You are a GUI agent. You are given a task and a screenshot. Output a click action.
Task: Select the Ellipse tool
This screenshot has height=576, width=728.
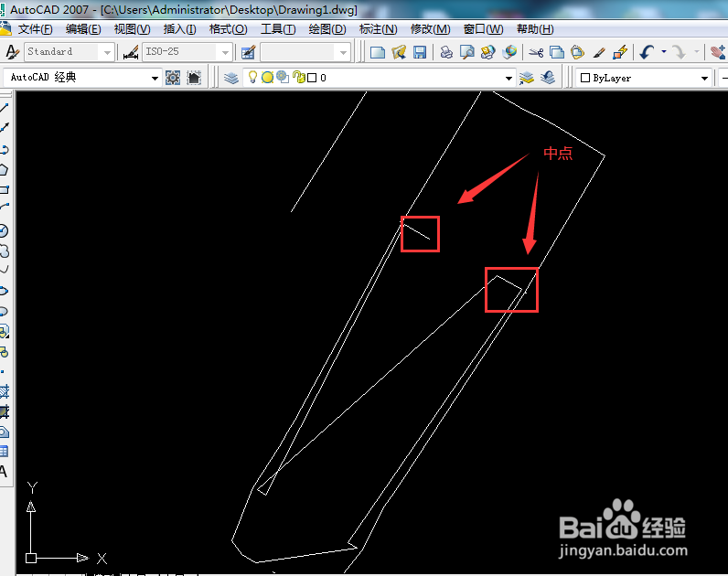[5, 291]
